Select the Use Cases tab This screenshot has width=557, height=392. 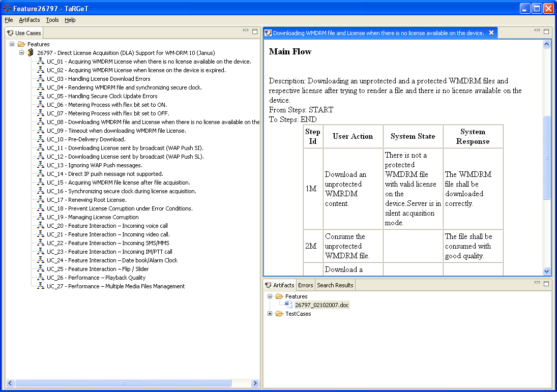pos(24,33)
